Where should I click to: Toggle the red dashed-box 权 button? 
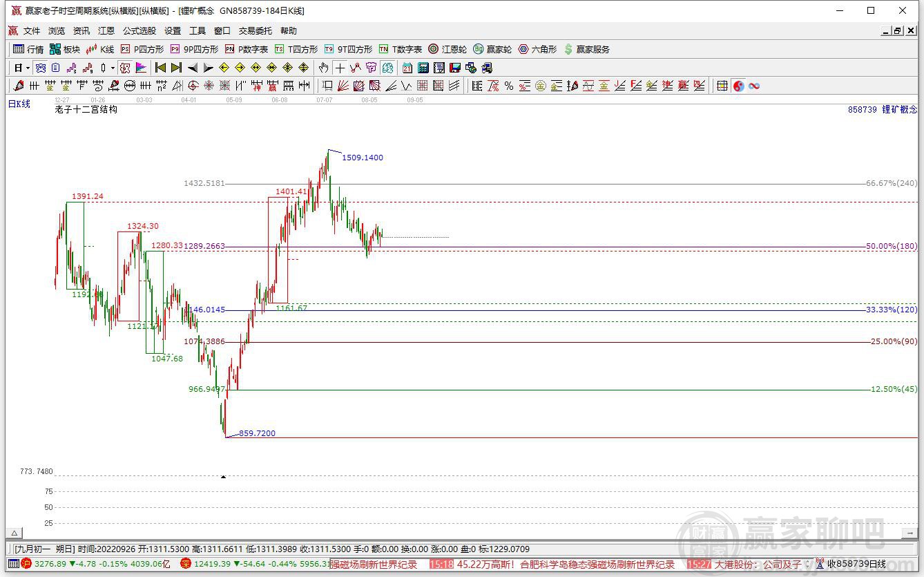tap(124, 68)
